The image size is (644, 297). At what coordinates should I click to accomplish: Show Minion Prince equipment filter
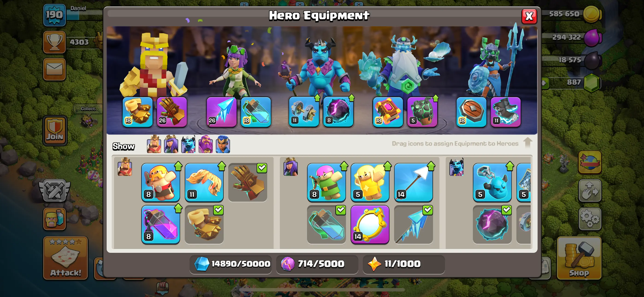(188, 144)
